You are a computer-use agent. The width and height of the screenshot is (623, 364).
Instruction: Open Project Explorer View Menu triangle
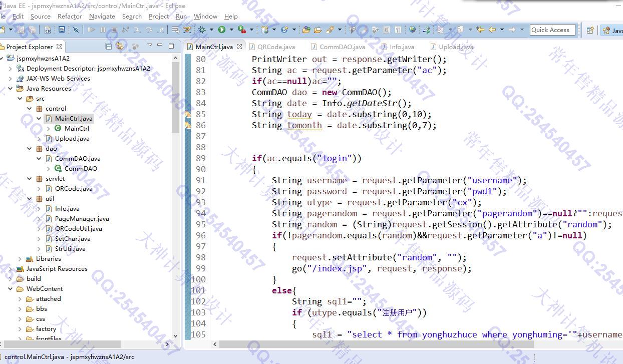[x=149, y=46]
